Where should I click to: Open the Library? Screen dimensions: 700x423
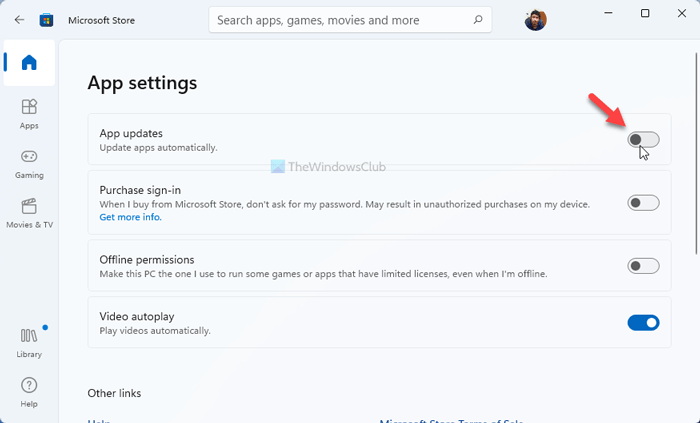pyautogui.click(x=29, y=343)
